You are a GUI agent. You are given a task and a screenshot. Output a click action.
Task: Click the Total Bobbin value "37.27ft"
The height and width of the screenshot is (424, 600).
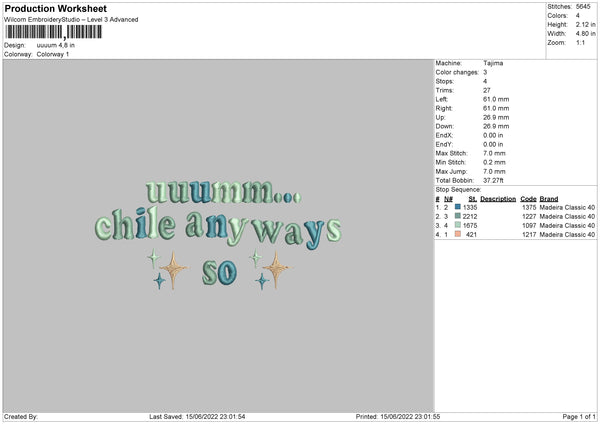493,180
